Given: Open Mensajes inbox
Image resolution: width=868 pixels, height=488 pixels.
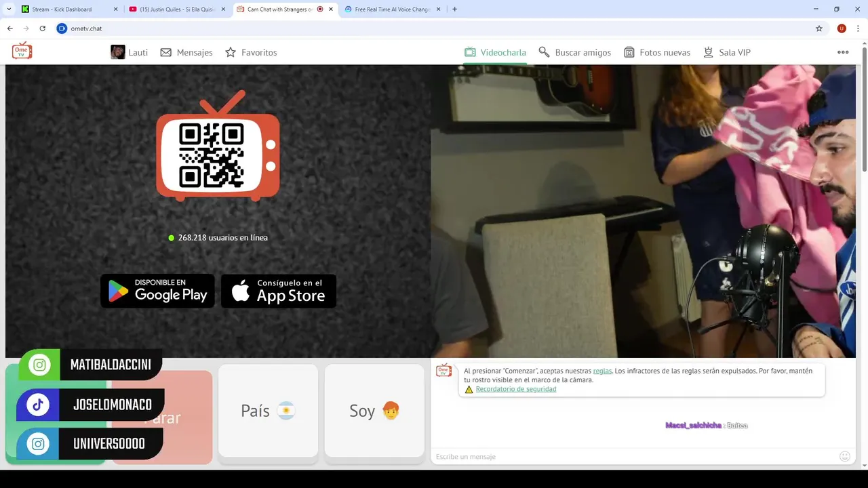Looking at the screenshot, I should [186, 52].
